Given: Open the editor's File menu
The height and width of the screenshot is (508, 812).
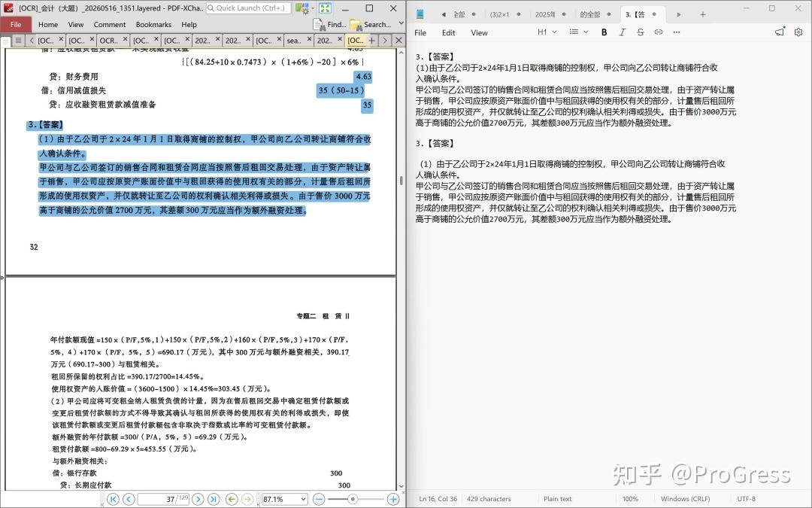Looking at the screenshot, I should click(420, 32).
